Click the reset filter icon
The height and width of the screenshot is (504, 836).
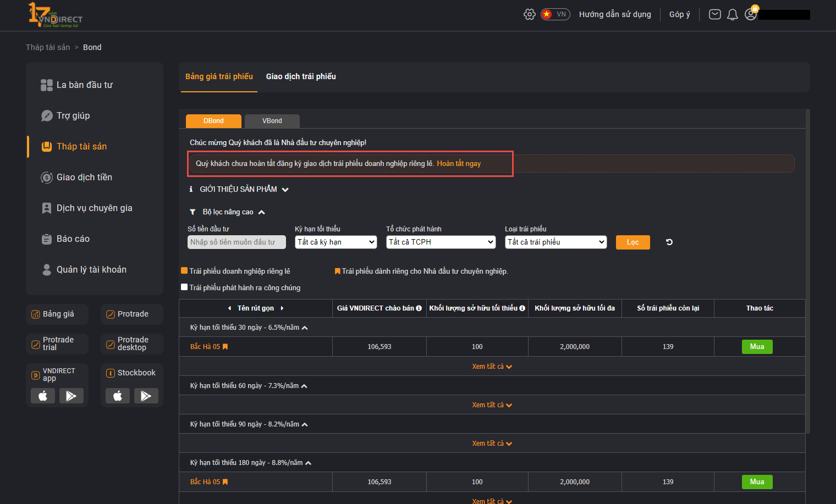pyautogui.click(x=669, y=242)
